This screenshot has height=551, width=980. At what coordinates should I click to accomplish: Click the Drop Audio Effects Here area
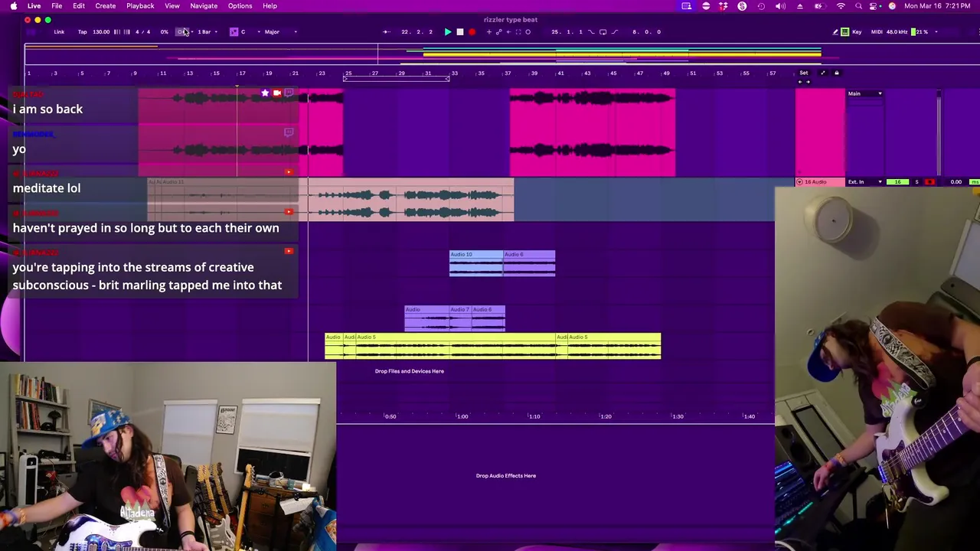click(x=505, y=476)
